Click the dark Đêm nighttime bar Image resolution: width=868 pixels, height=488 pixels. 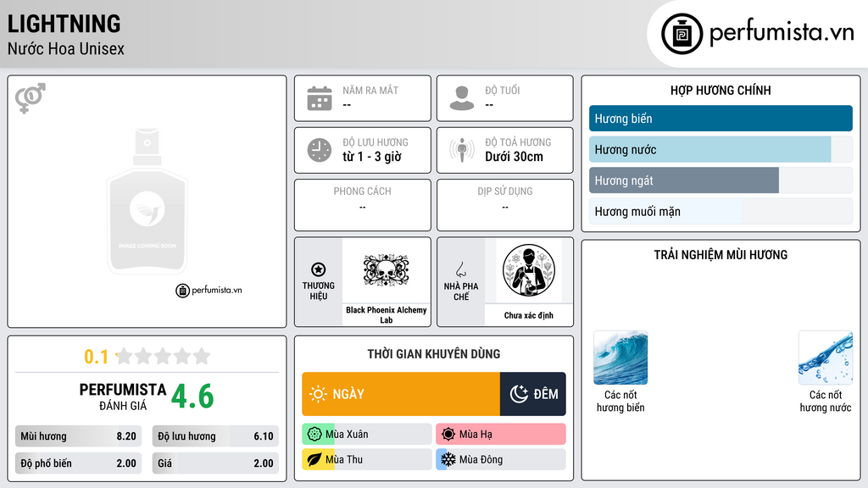coord(533,394)
